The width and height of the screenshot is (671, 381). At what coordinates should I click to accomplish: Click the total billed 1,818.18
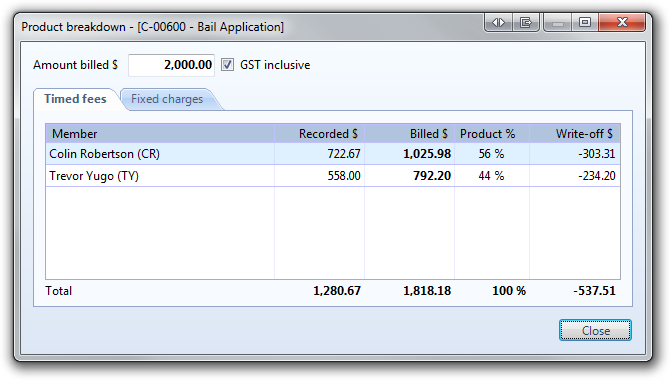[x=427, y=291]
